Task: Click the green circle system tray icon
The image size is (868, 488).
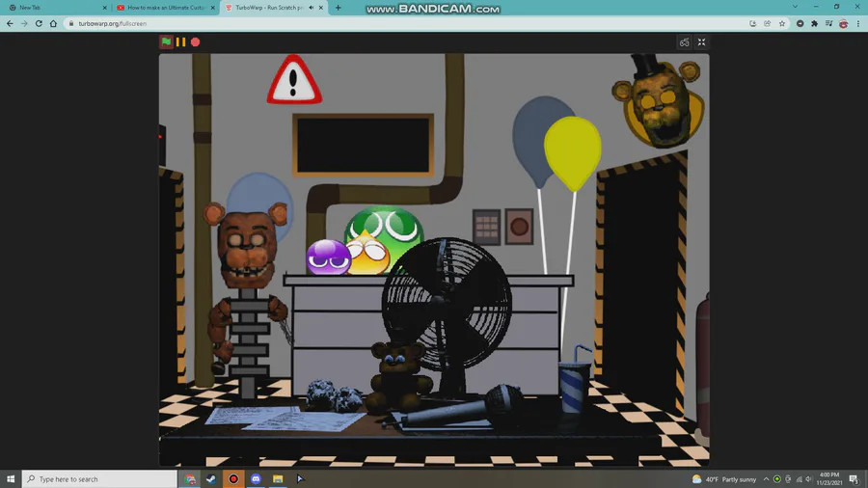Action: point(777,479)
